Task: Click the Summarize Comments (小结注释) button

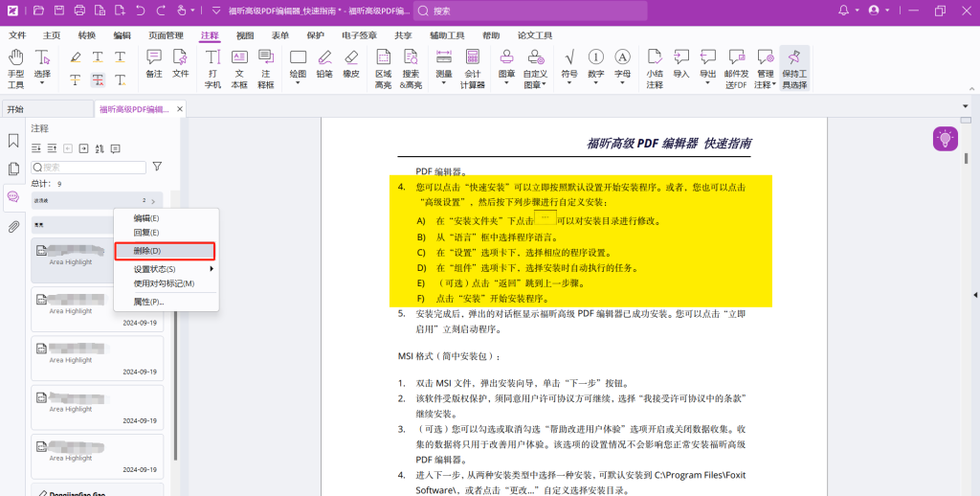Action: tap(654, 67)
